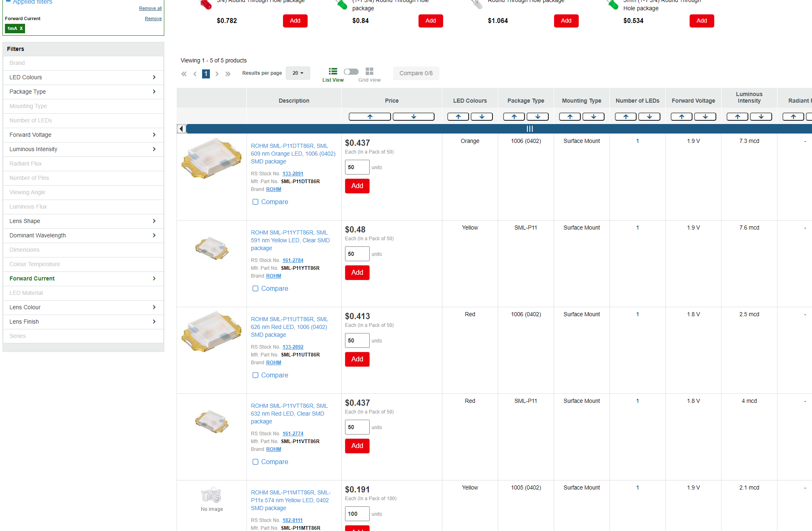
Task: Sort LED Colours descending
Action: (482, 117)
